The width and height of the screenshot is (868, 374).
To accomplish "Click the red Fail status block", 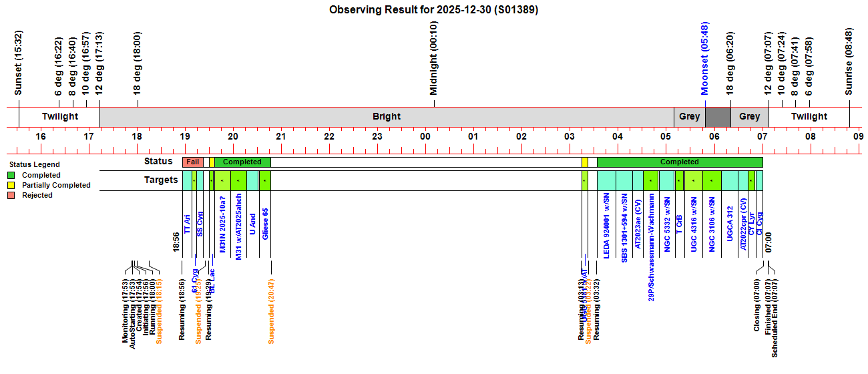I will click(192, 162).
